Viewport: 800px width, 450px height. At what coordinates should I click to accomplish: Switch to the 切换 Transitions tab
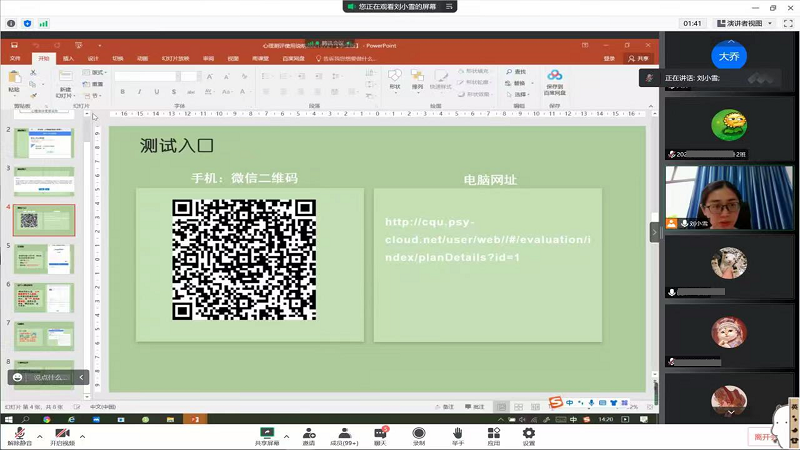(118, 59)
